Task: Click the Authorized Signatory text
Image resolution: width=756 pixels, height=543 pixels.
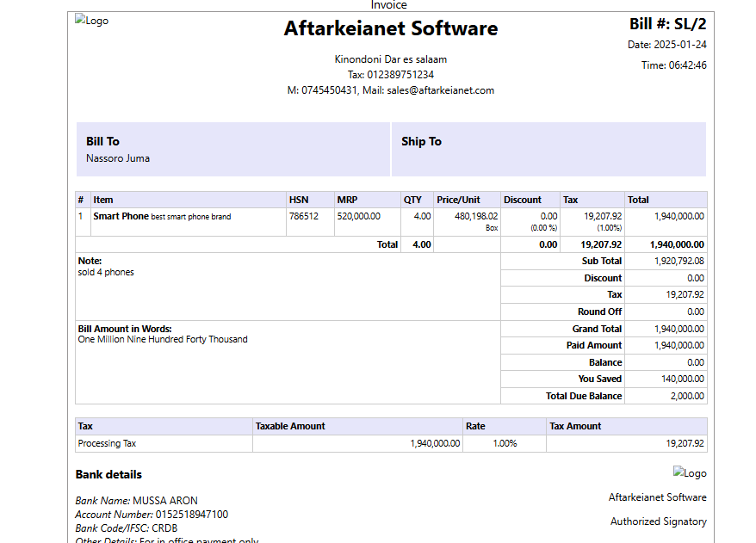Action: click(659, 521)
